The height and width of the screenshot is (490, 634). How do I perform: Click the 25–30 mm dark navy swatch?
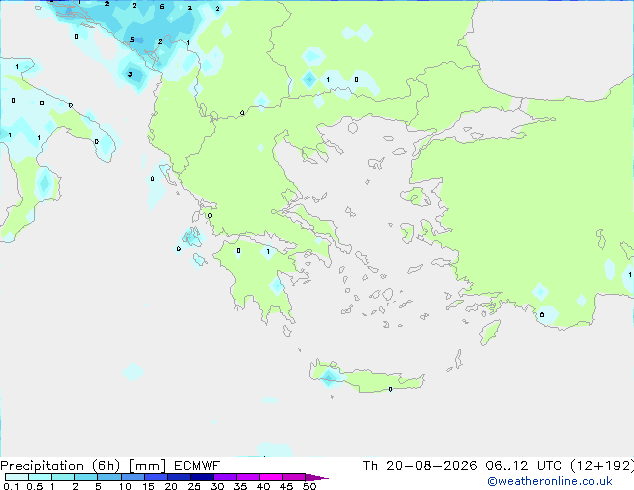pyautogui.click(x=201, y=477)
